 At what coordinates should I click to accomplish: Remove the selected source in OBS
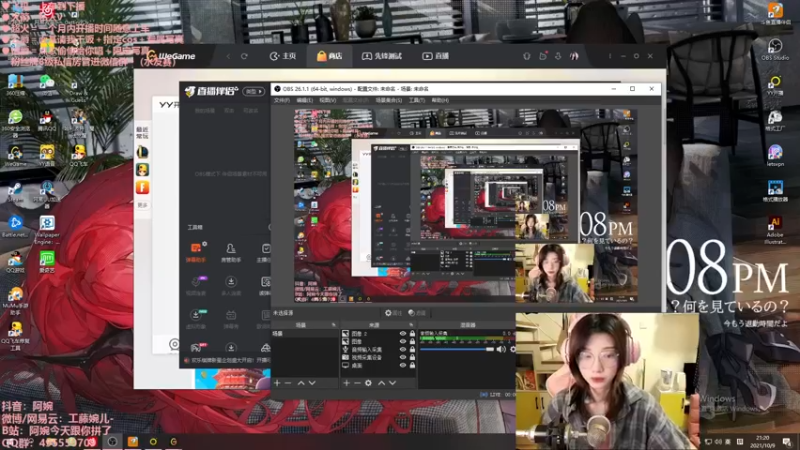click(357, 383)
